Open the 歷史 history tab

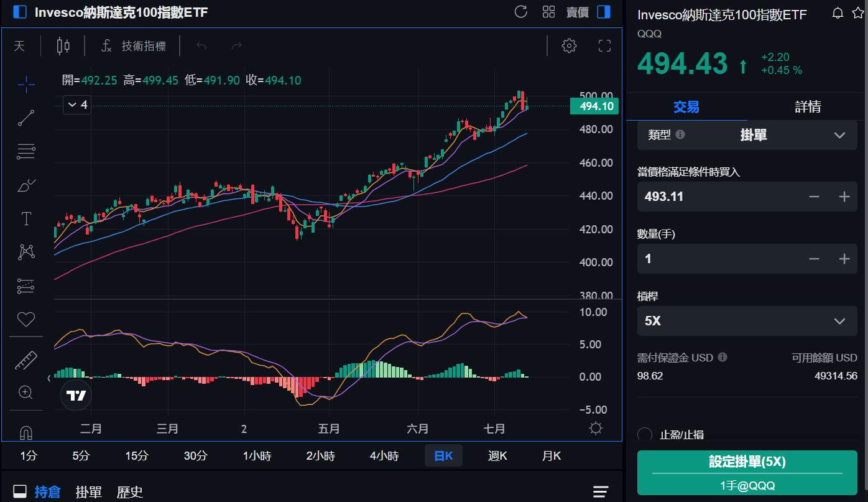(130, 492)
